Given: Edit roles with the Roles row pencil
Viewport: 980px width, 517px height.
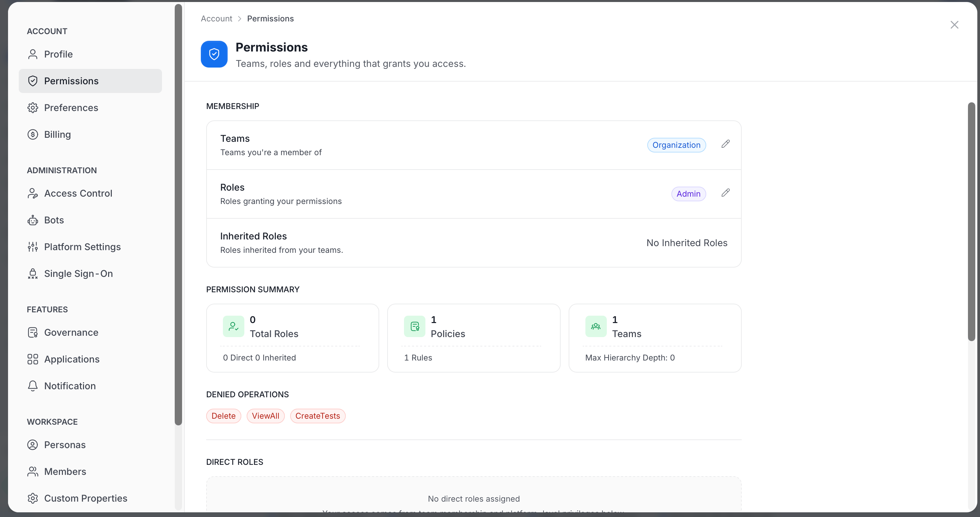Looking at the screenshot, I should (x=726, y=193).
